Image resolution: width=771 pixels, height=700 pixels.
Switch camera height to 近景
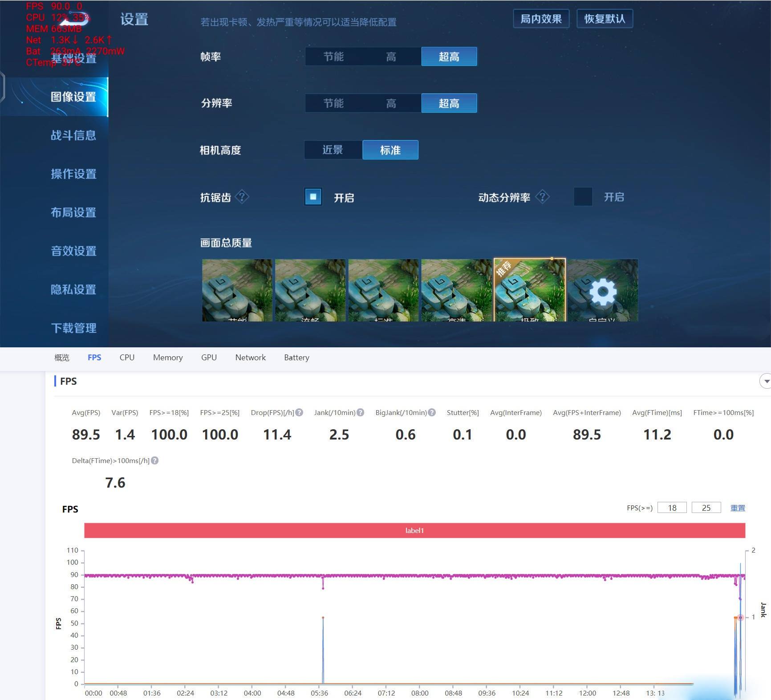coord(333,150)
